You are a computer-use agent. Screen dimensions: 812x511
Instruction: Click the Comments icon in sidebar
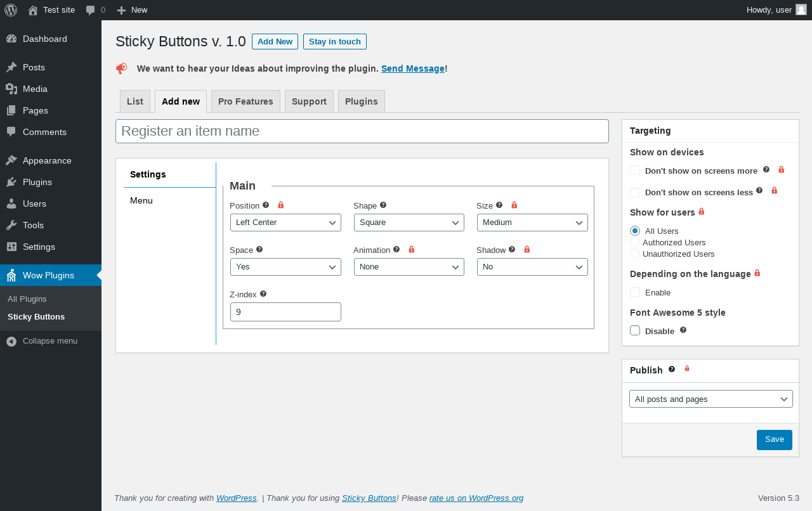tap(11, 132)
